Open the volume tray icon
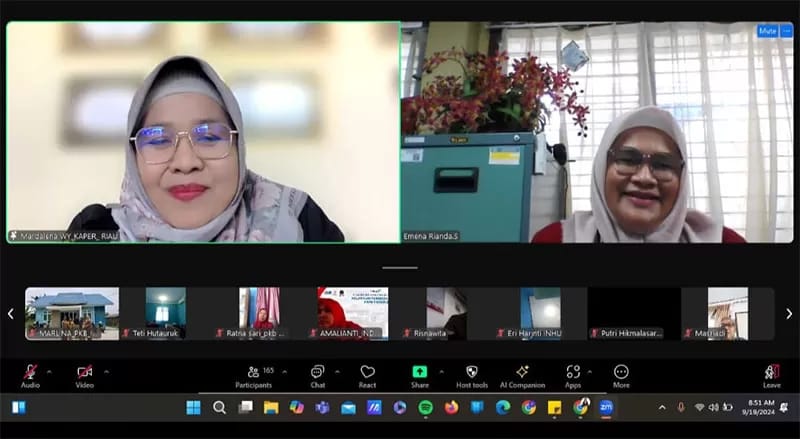800x439 pixels. click(714, 407)
